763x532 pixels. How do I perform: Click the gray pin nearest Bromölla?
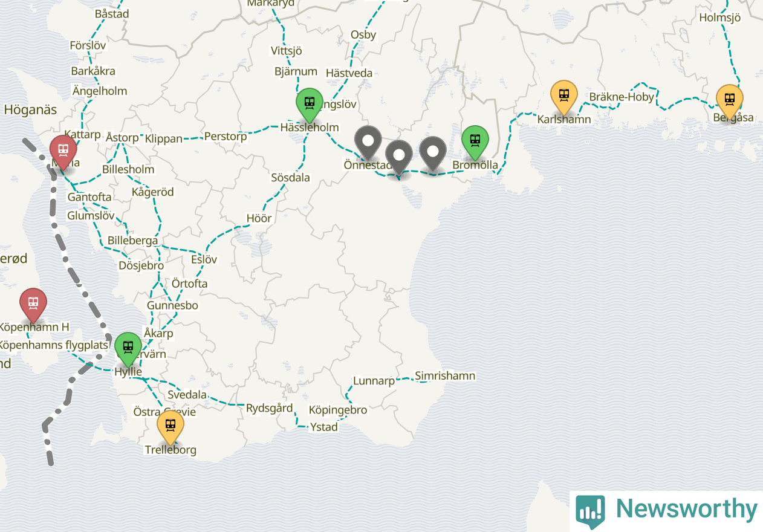click(x=433, y=154)
